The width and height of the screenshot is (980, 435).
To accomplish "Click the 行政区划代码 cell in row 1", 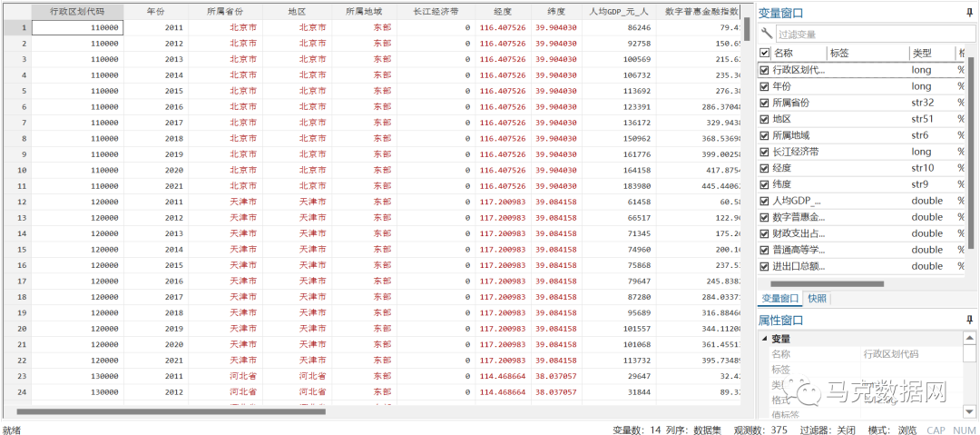I will click(77, 27).
